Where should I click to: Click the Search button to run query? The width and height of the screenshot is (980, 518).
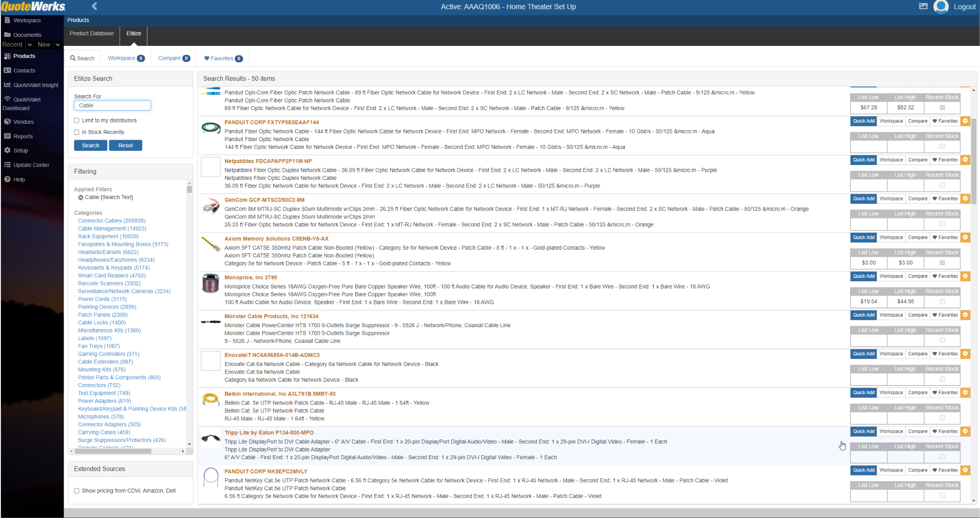click(90, 145)
